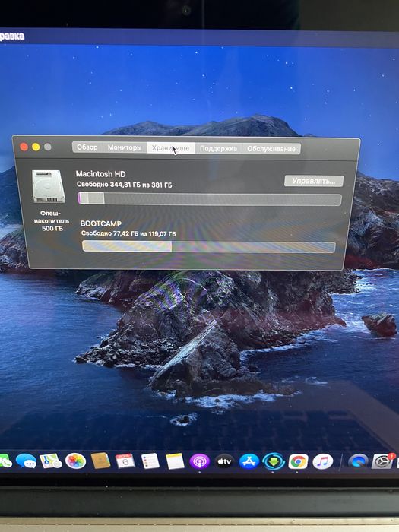Open Music from the dock
Viewport: 399px width, 532px height.
pos(323,462)
